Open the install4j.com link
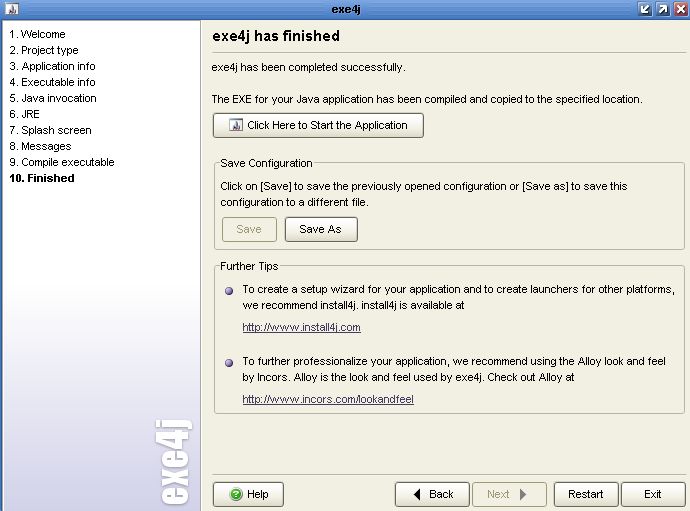The image size is (690, 511). point(301,327)
